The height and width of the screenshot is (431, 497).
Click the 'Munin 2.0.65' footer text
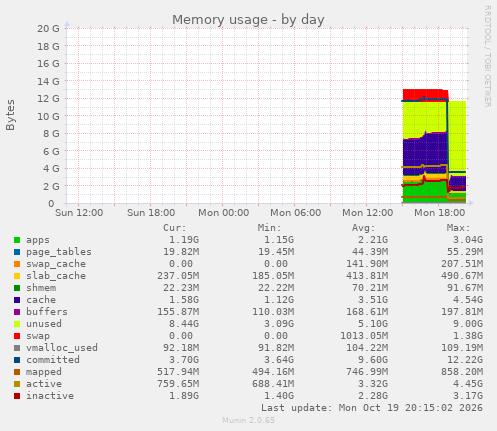248,420
